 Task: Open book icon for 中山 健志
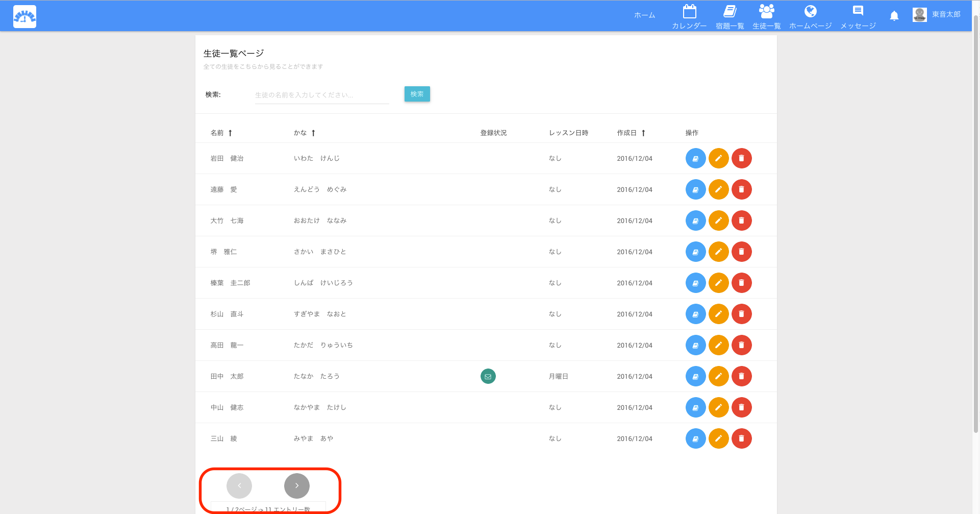coord(695,407)
